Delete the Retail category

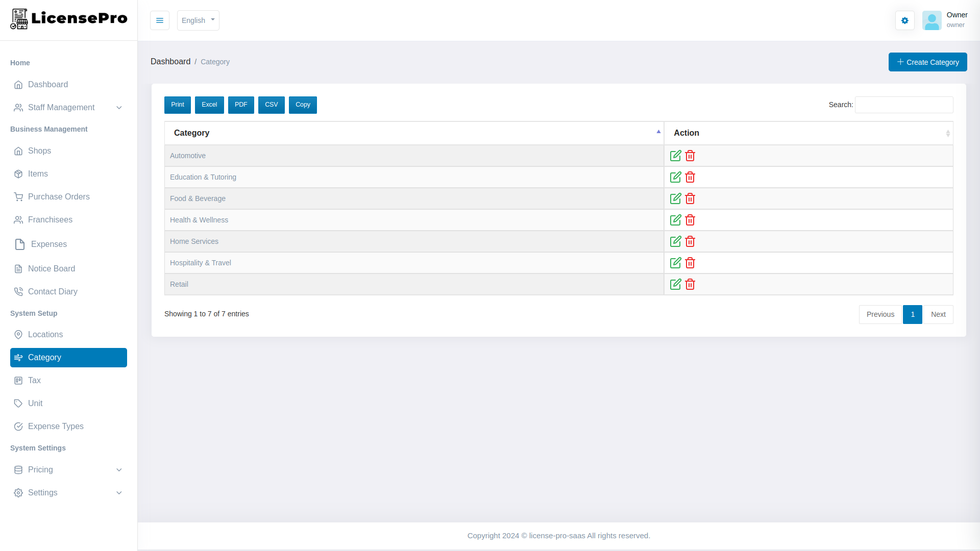(690, 284)
